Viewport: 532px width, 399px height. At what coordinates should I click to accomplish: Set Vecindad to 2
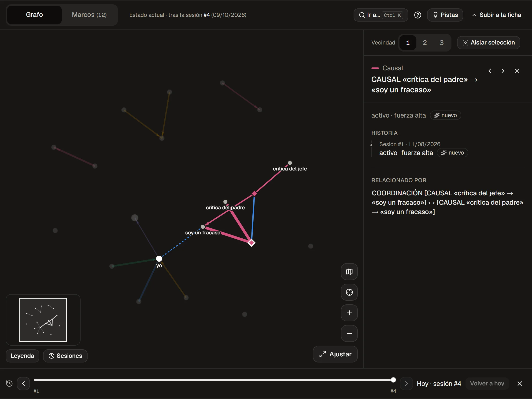tap(425, 43)
